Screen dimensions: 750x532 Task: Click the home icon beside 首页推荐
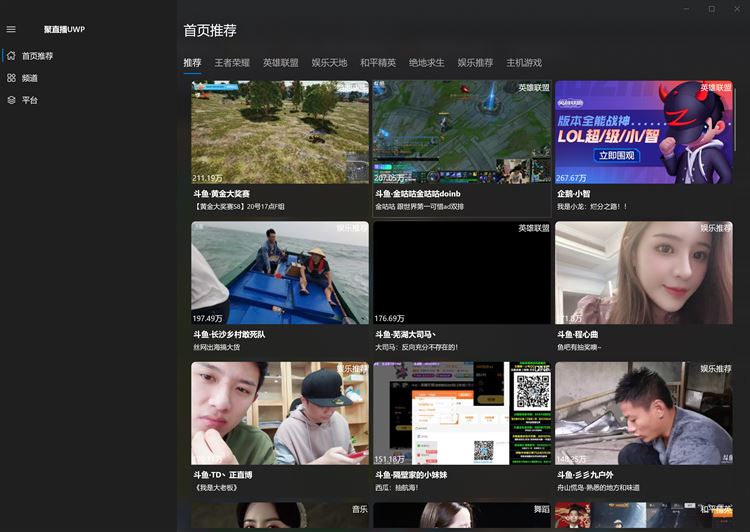click(11, 56)
